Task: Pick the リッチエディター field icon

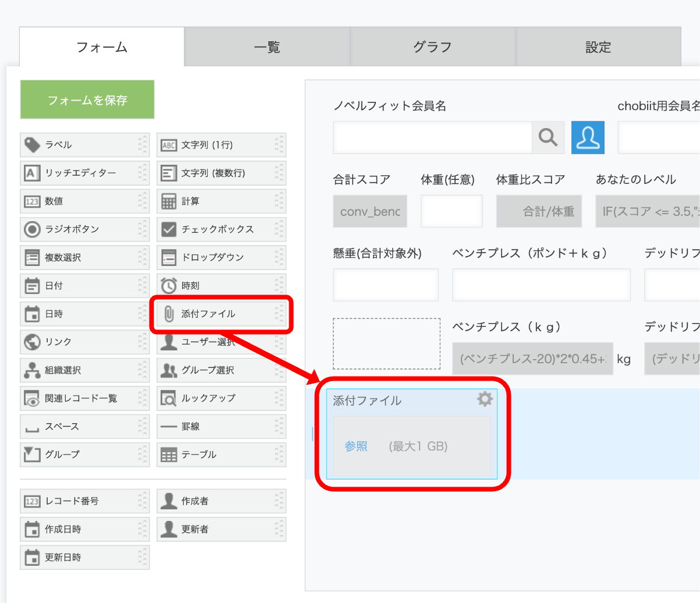Action: pos(32,173)
